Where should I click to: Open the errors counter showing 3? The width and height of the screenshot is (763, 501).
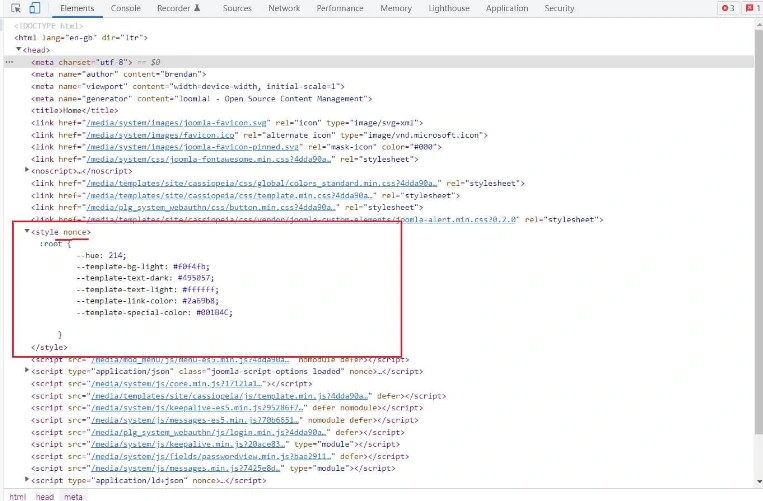pyautogui.click(x=728, y=8)
